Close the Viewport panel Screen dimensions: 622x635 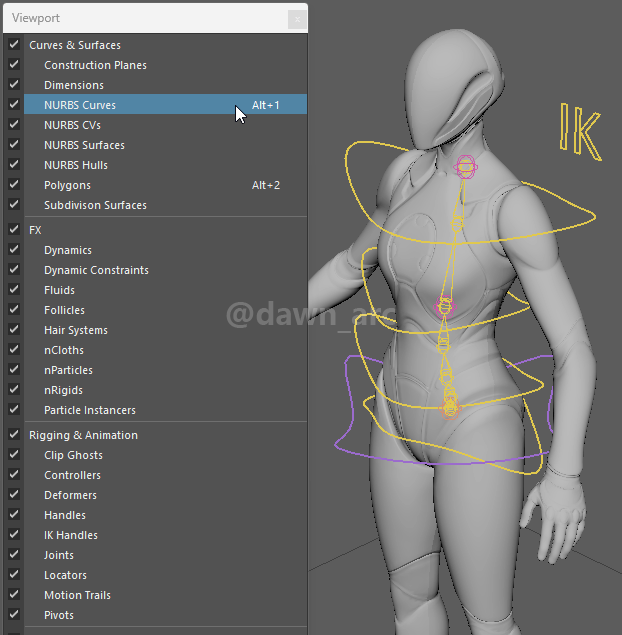[297, 19]
